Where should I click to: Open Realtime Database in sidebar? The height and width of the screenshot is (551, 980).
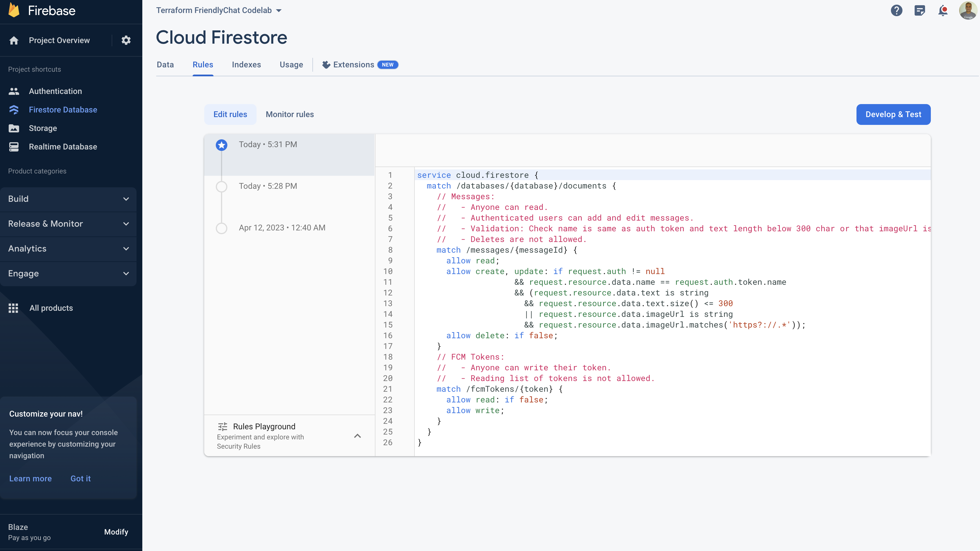(62, 147)
